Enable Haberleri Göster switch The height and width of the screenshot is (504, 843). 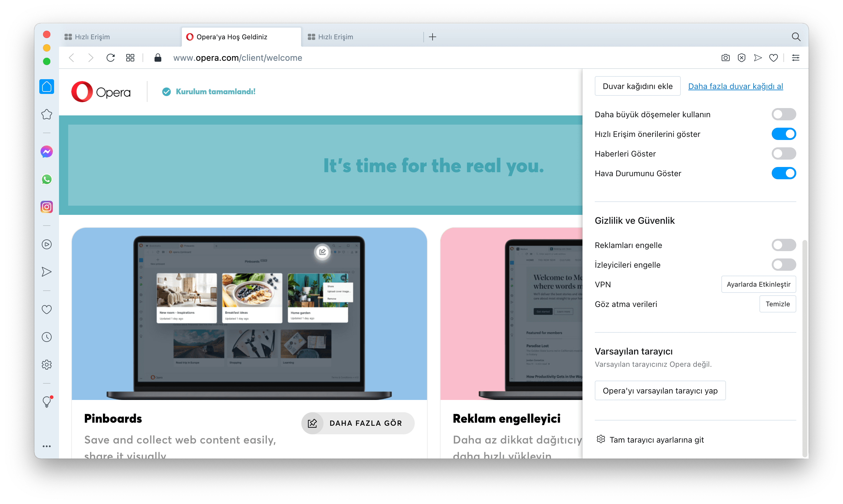(x=783, y=153)
